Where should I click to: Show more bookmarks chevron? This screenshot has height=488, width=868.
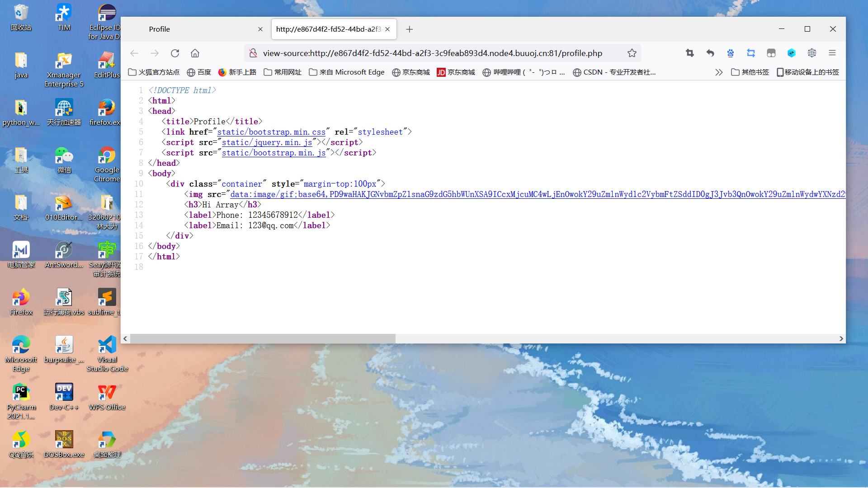[719, 72]
